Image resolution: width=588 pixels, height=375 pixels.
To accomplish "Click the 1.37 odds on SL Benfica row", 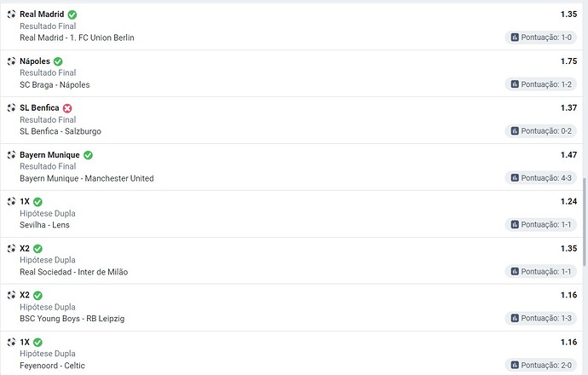I will pyautogui.click(x=568, y=107).
